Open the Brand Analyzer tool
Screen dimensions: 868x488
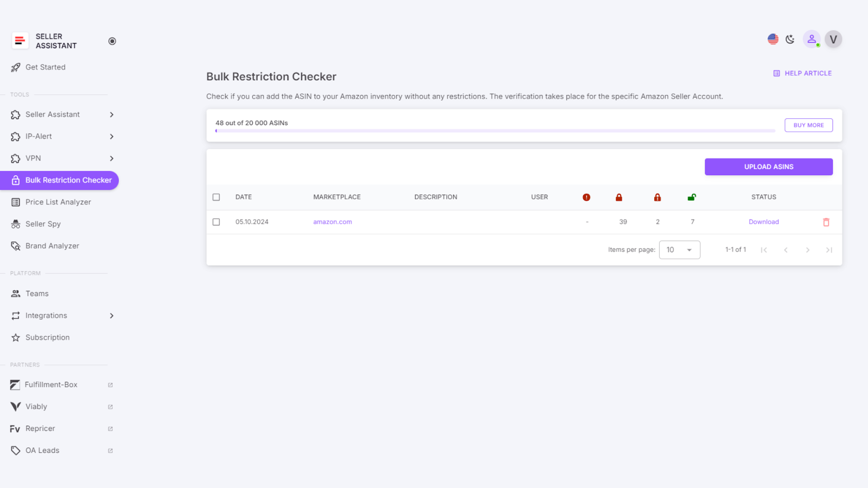pos(52,245)
